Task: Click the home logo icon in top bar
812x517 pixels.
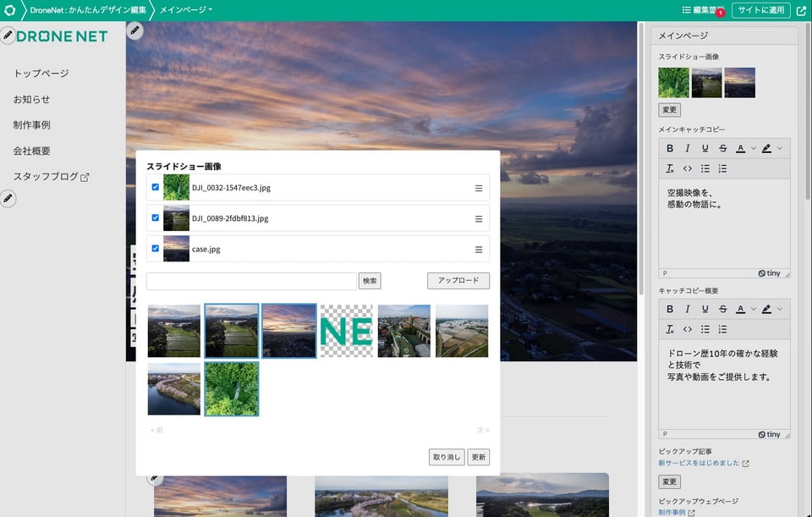Action: [10, 10]
